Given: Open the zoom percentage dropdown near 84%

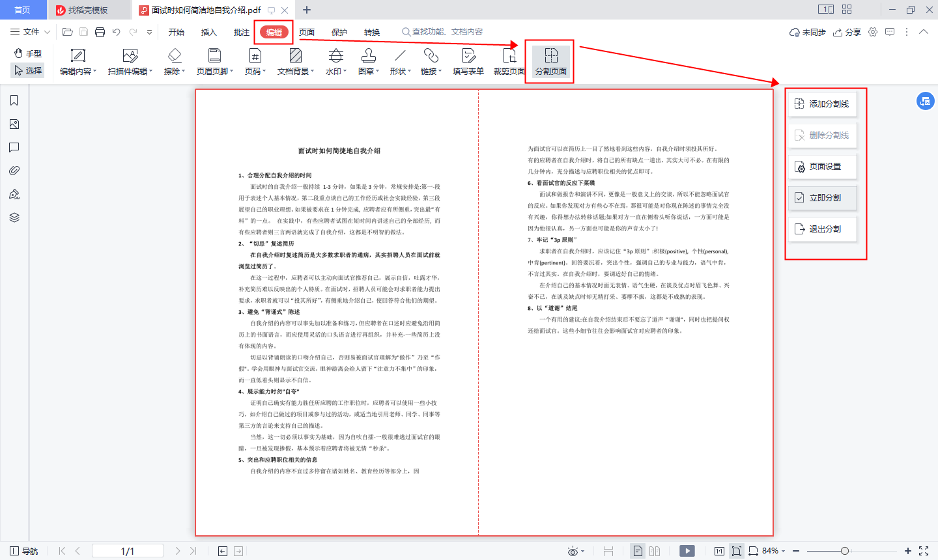Looking at the screenshot, I should (x=784, y=551).
